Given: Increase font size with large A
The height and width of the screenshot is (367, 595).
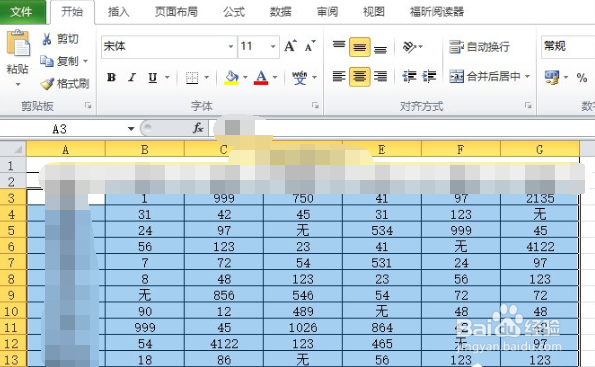Looking at the screenshot, I should click(x=290, y=46).
